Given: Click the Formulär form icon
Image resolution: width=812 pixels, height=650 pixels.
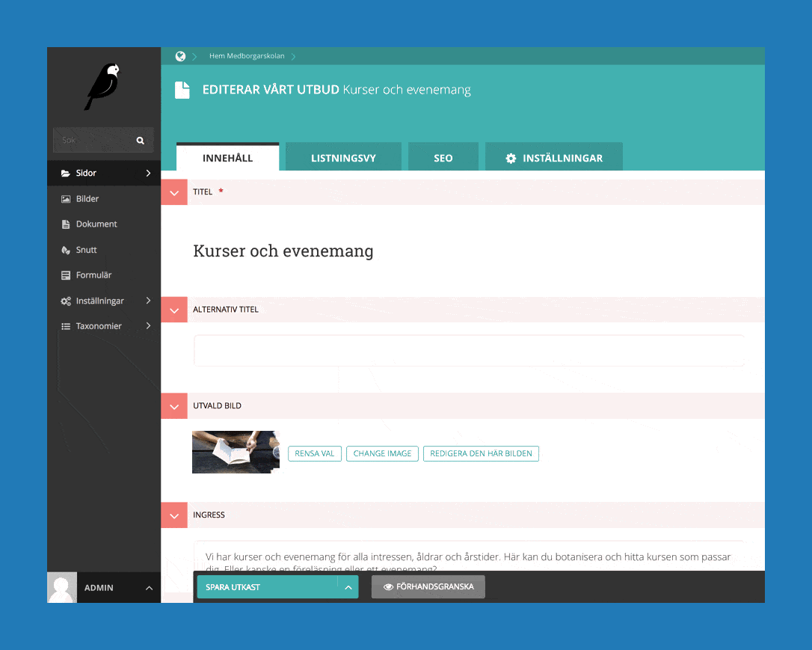Looking at the screenshot, I should [66, 275].
